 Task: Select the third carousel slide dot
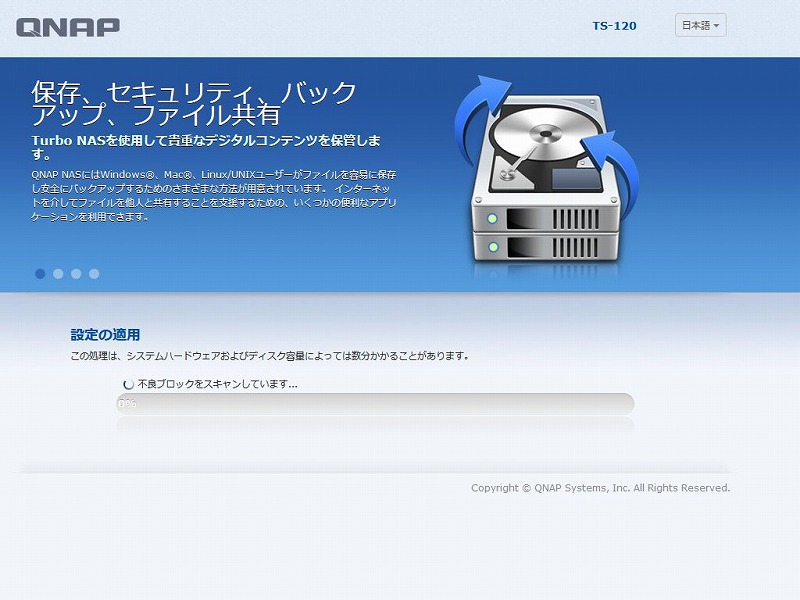[76, 274]
